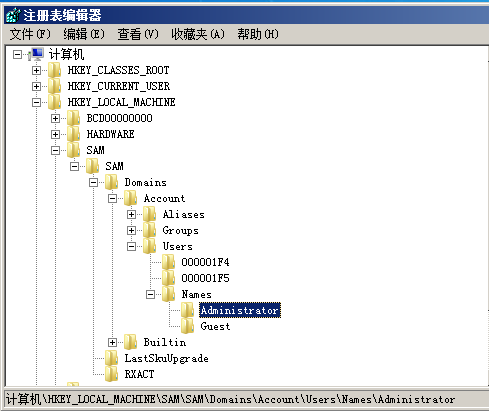Click the Guest folder icon
The width and height of the screenshot is (489, 411).
click(188, 326)
